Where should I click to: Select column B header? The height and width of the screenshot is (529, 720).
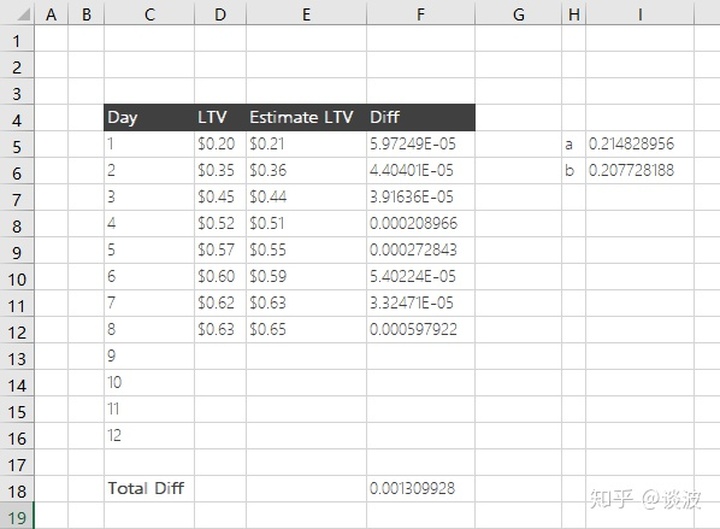86,14
